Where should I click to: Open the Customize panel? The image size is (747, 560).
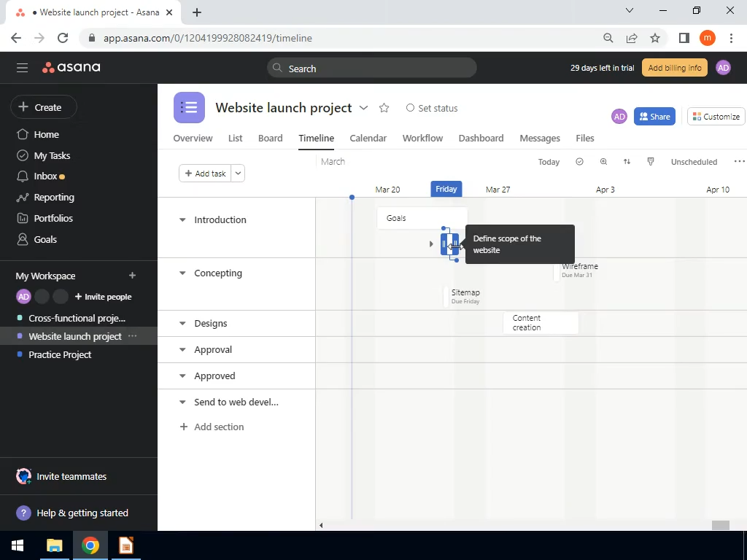(716, 117)
